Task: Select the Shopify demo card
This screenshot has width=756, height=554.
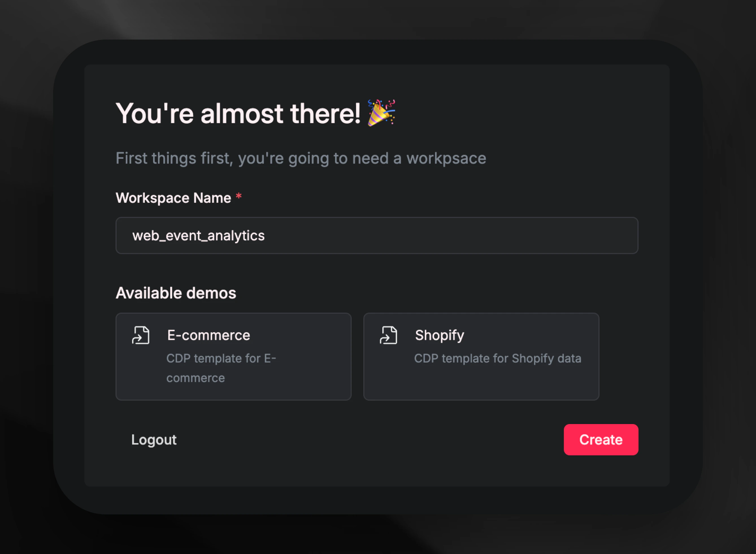Action: [481, 356]
